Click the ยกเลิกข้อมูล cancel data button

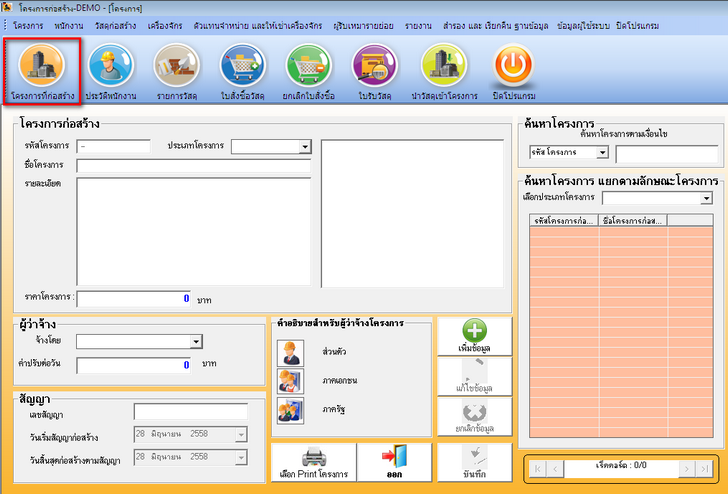coord(474,416)
